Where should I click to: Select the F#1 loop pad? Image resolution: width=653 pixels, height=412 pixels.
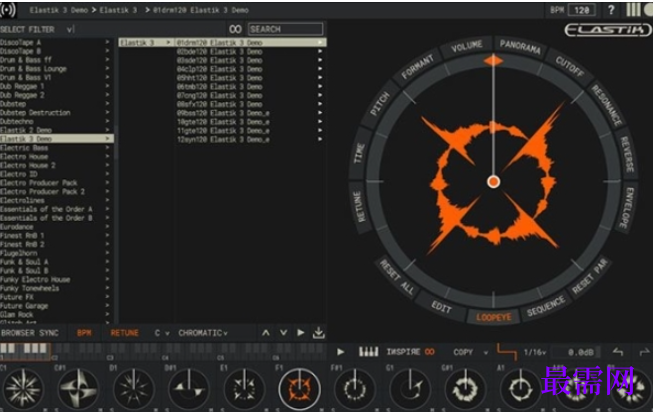click(354, 389)
